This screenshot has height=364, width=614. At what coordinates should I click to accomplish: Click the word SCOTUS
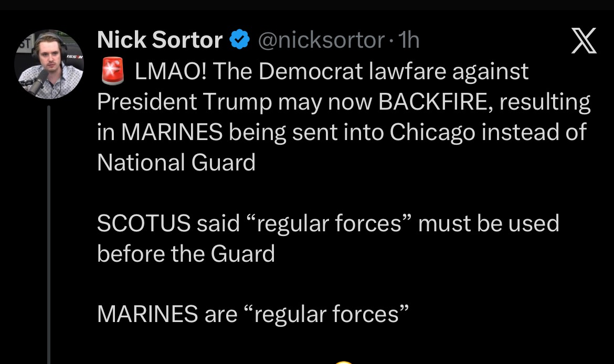click(x=143, y=224)
